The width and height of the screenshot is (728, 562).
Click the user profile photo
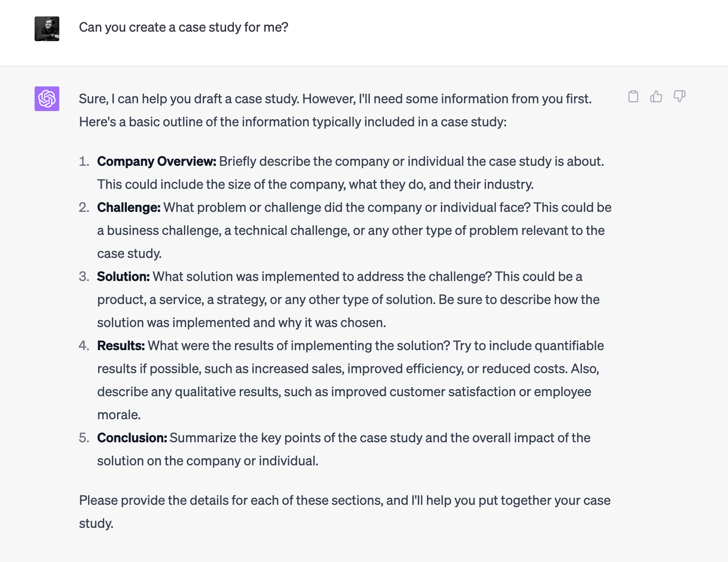(x=47, y=29)
